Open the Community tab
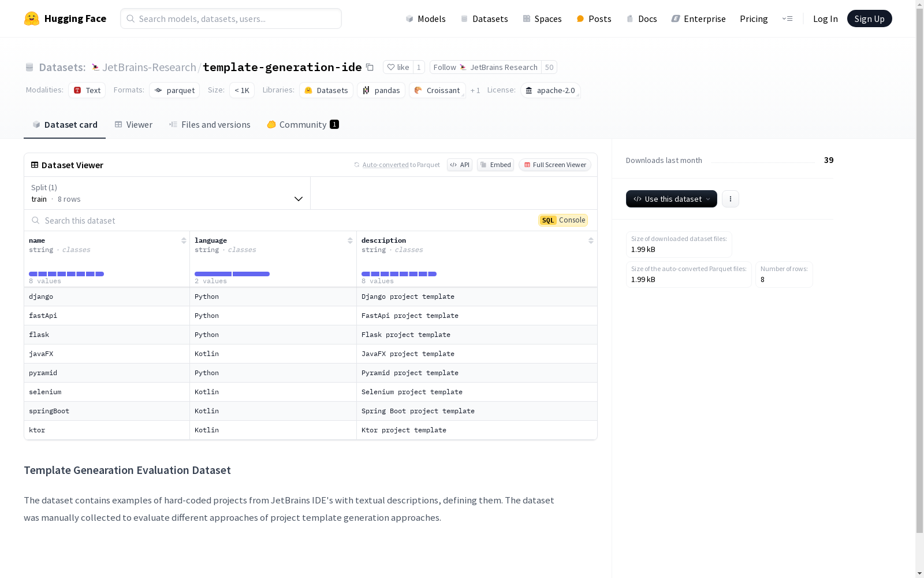This screenshot has height=578, width=924. click(x=303, y=125)
